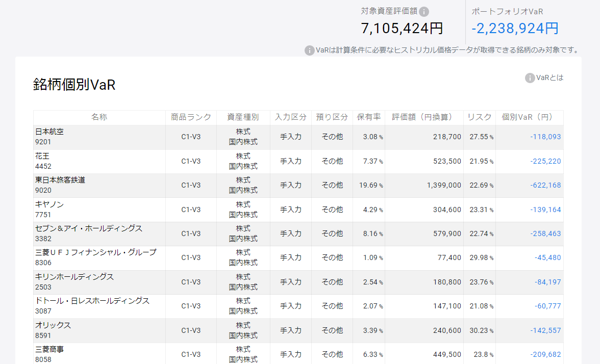
Task: Select キリンホールディングス row name
Action: click(74, 277)
